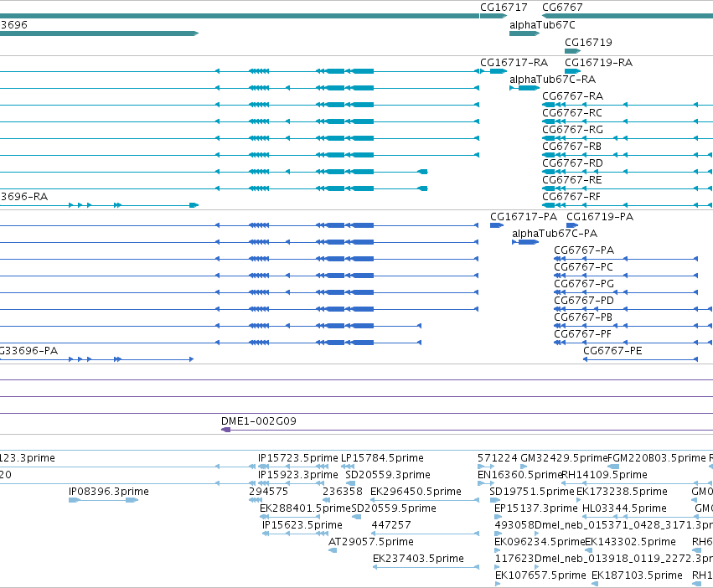Click EST GM32429.5prime label
Image resolution: width=713 pixels, height=588 pixels.
pos(564,458)
